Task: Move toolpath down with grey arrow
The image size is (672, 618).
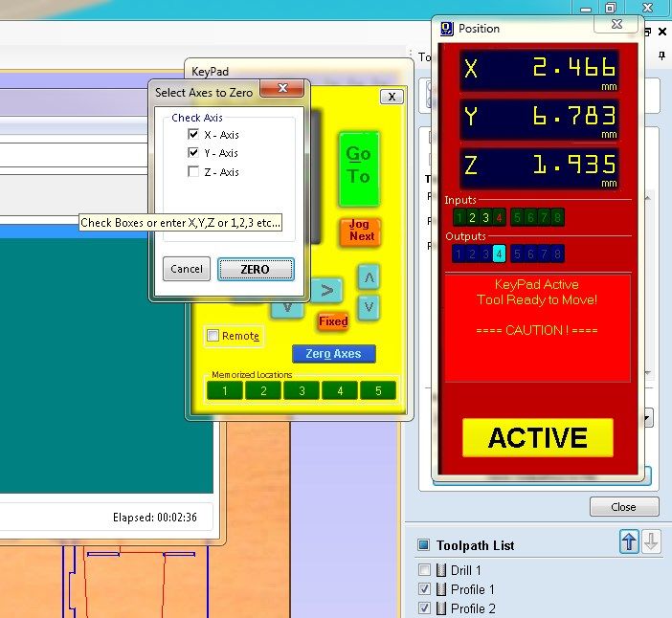Action: coord(651,541)
